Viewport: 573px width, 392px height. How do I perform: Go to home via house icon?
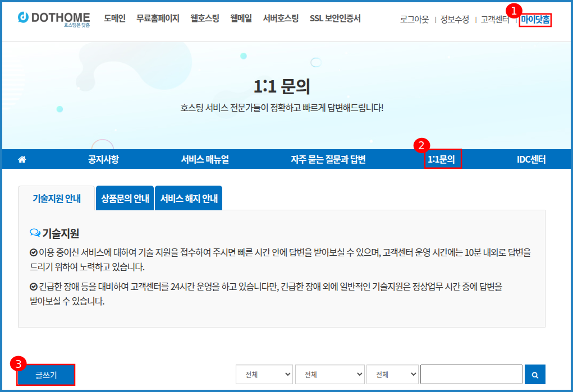pos(22,159)
